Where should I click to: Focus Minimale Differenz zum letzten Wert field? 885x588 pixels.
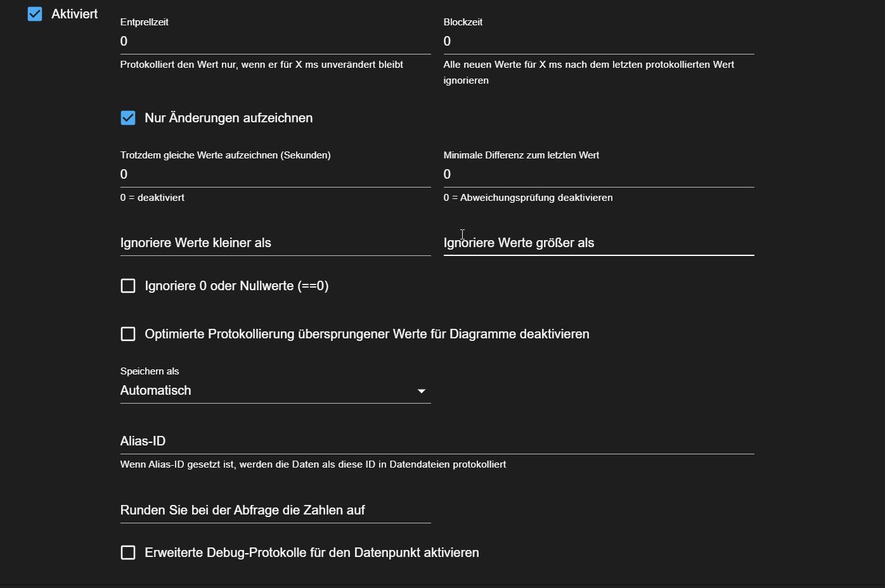point(598,174)
